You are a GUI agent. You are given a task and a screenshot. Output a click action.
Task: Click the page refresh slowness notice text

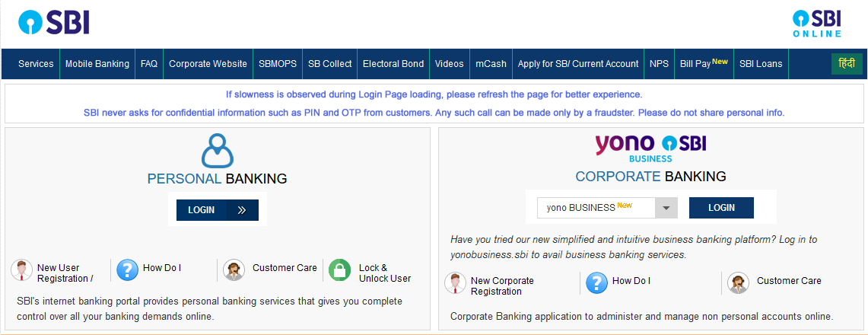[x=434, y=94]
